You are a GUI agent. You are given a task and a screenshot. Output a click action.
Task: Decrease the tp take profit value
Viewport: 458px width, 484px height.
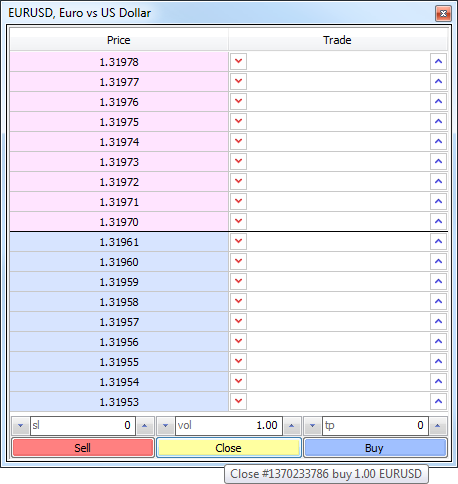(x=312, y=426)
